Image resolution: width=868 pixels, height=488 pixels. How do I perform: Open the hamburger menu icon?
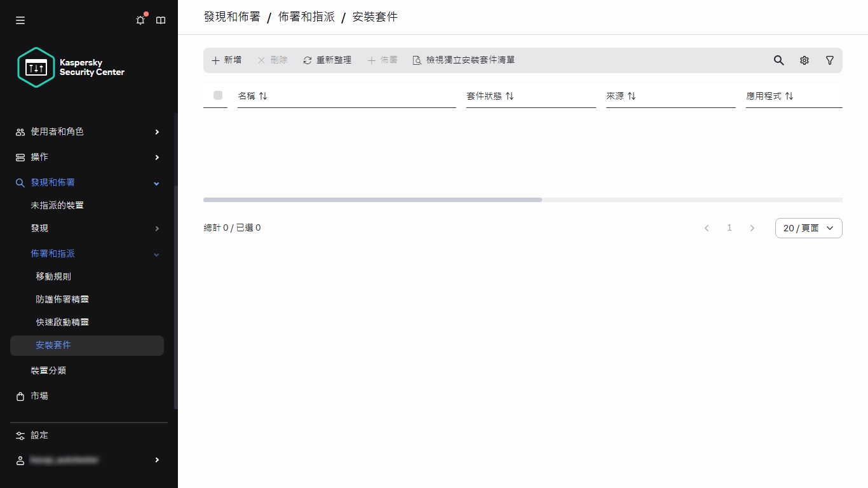(20, 20)
